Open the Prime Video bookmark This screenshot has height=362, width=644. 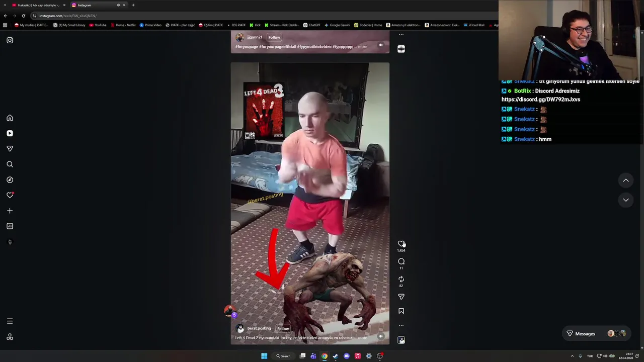click(x=150, y=25)
